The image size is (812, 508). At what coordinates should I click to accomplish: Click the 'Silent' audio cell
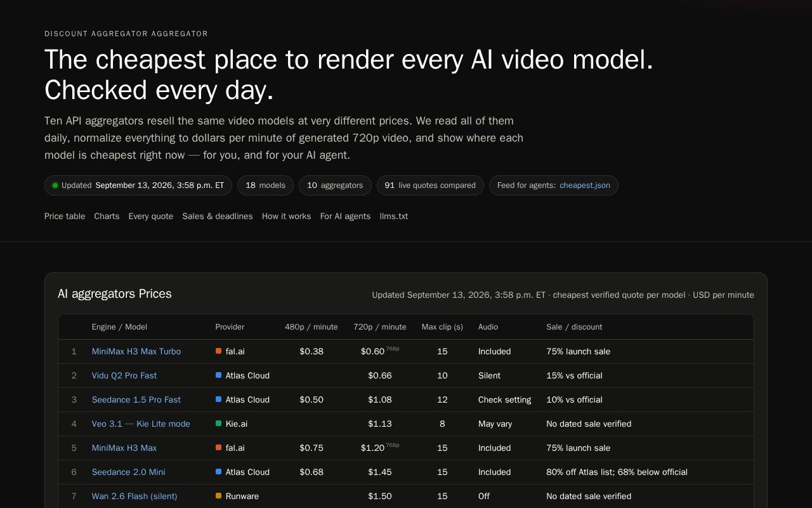pos(489,375)
